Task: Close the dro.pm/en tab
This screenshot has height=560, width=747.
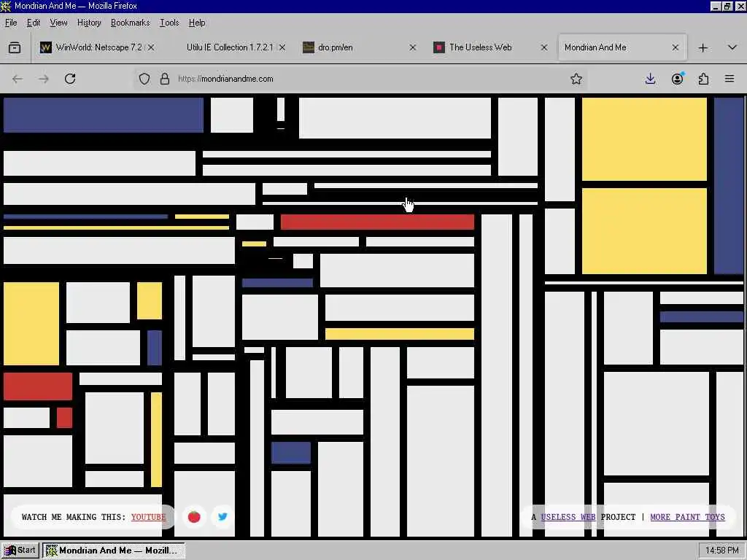Action: [413, 47]
